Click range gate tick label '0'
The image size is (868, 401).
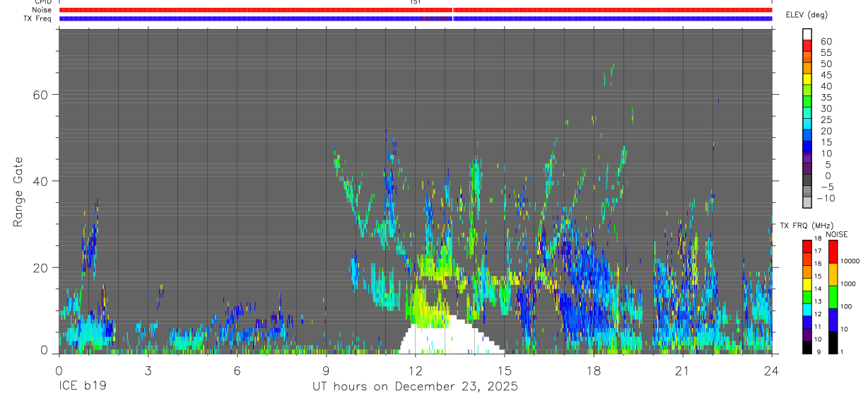43,351
